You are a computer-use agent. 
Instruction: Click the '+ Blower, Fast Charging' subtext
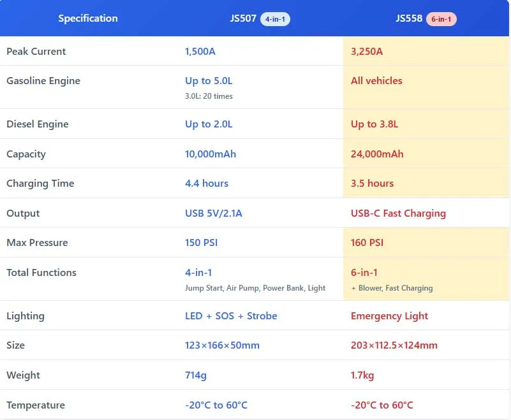pos(392,288)
